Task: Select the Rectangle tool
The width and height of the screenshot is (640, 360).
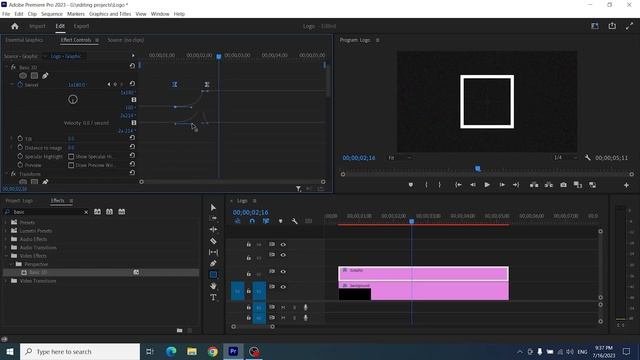Action: 213,275
